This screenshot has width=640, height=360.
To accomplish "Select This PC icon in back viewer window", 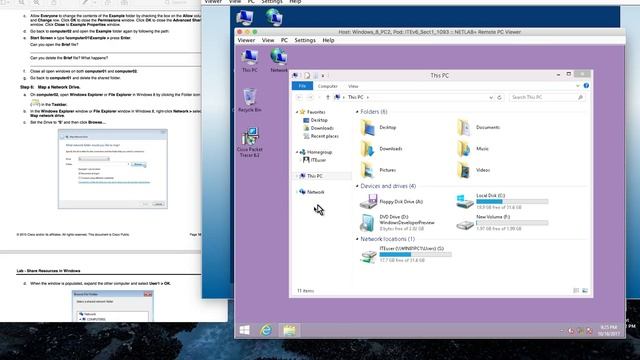I will click(x=245, y=17).
